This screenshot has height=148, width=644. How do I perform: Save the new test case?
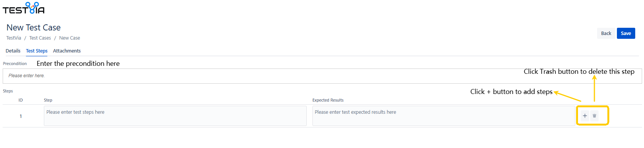[626, 33]
